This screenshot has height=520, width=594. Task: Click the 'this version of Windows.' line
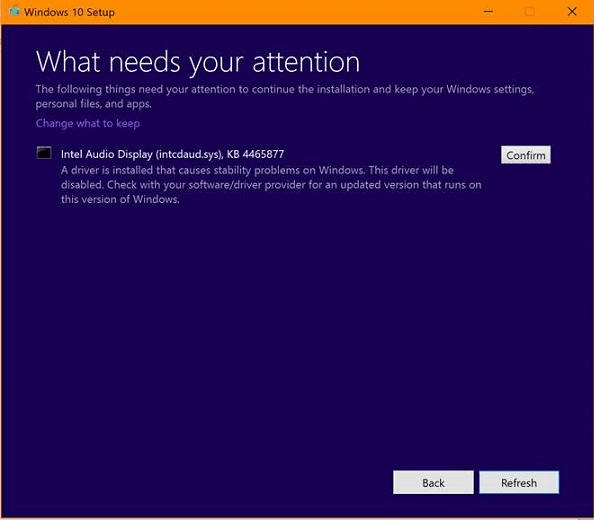[x=120, y=199]
